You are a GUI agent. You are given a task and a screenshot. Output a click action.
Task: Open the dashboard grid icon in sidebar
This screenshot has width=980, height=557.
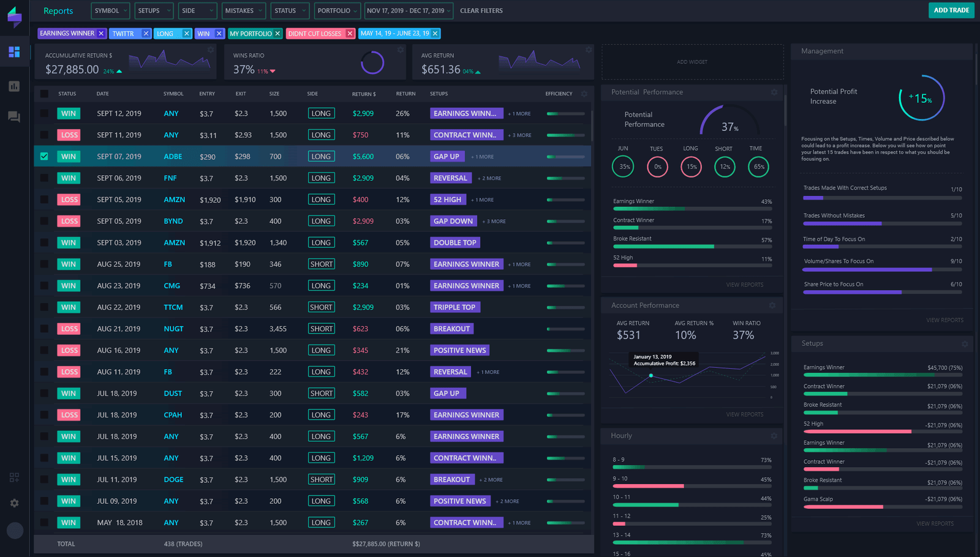pos(13,52)
